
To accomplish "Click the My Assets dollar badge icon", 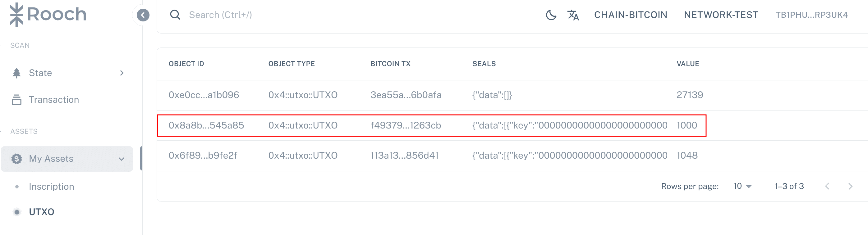I will (x=16, y=159).
